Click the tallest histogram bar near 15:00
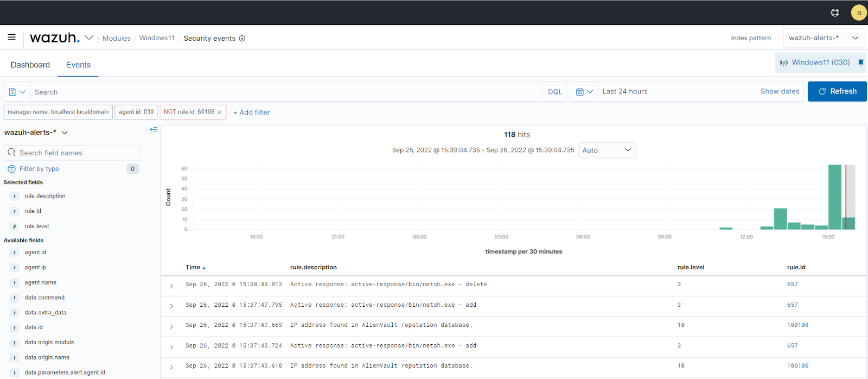 [x=834, y=197]
